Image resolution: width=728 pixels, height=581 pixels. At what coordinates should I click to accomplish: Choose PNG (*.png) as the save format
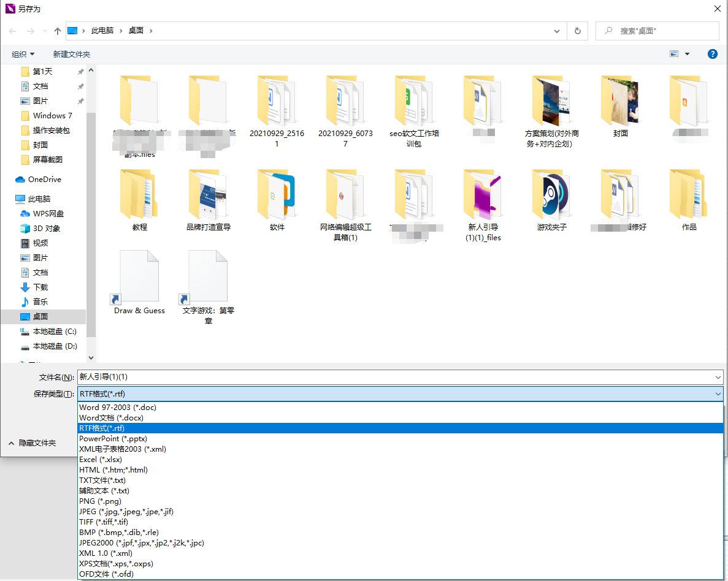(x=100, y=501)
